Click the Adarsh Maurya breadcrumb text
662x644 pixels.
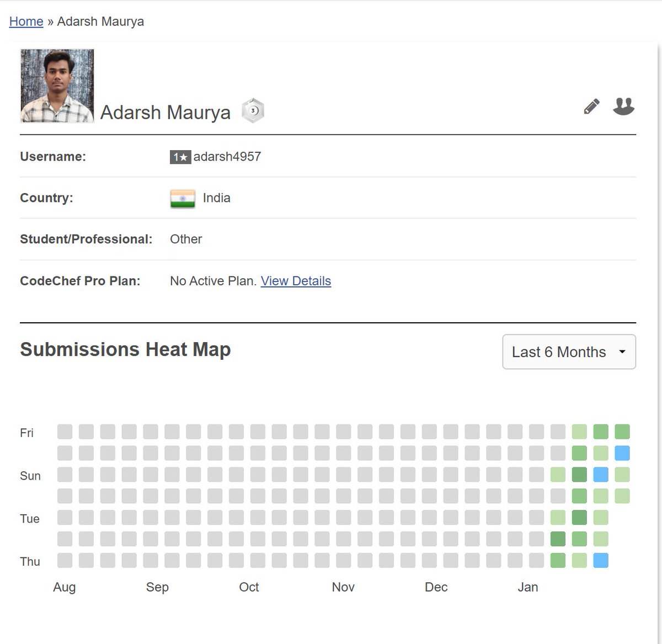pyautogui.click(x=100, y=22)
